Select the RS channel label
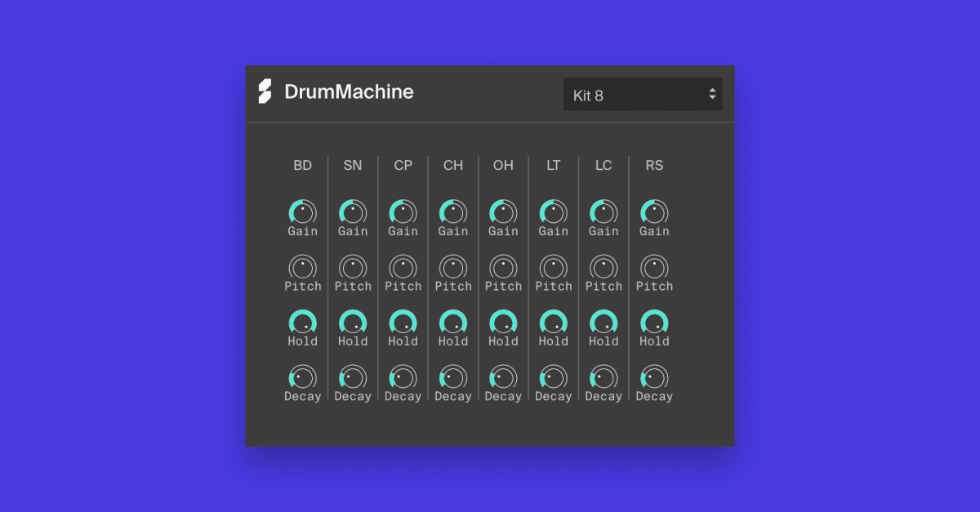The width and height of the screenshot is (980, 512). click(x=654, y=166)
